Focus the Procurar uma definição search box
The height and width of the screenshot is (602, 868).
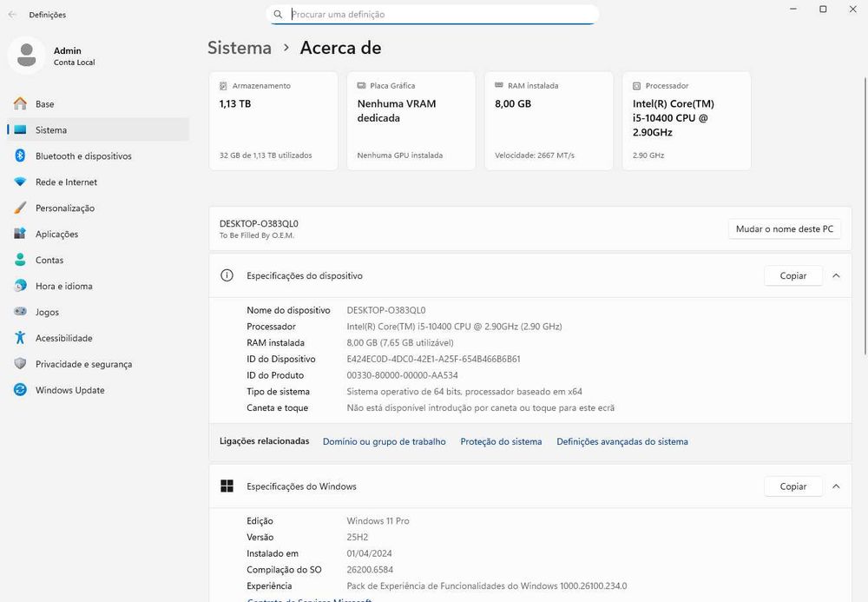click(431, 15)
